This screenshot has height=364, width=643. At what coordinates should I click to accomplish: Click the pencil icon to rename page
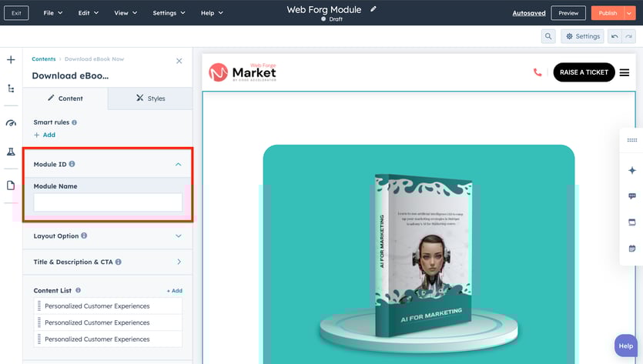coord(373,9)
